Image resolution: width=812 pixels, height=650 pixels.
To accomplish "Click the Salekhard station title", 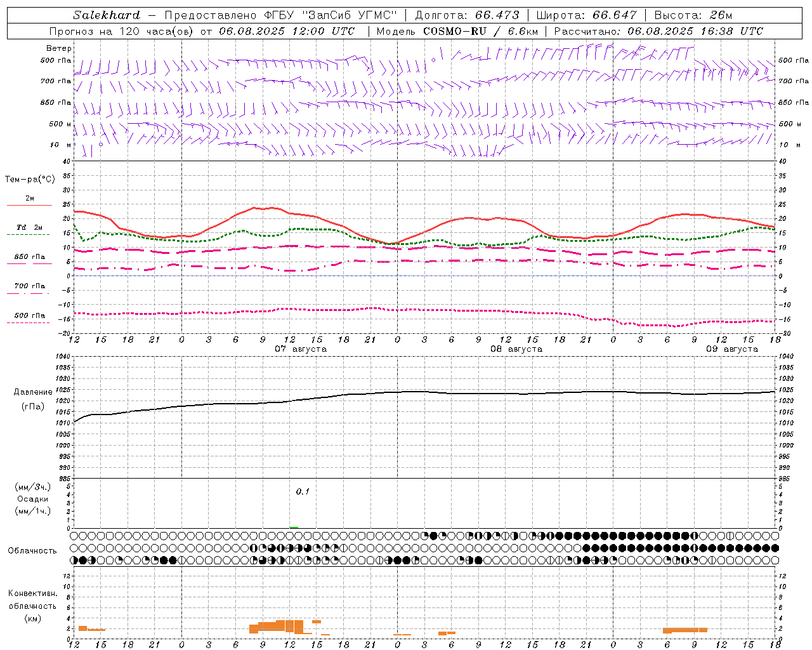I will point(107,15).
